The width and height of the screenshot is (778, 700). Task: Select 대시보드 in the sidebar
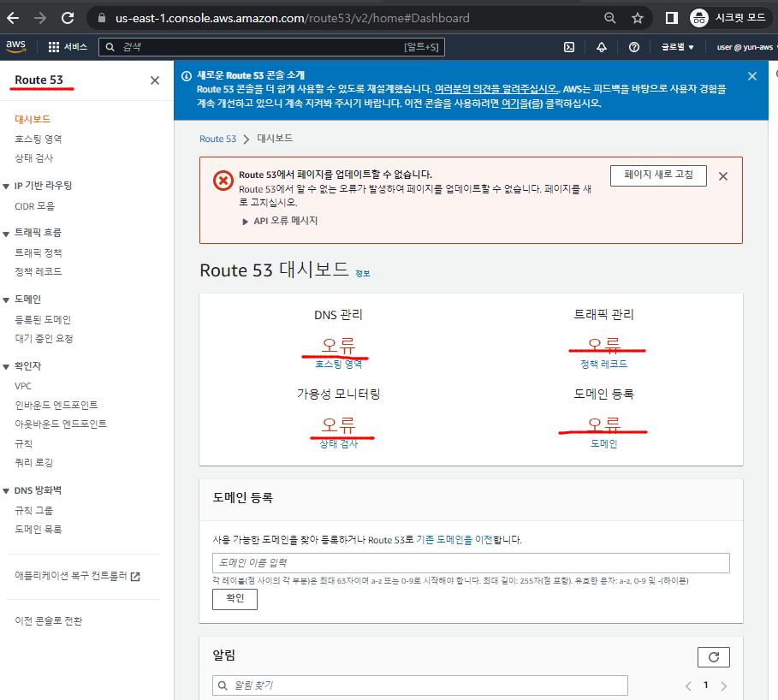point(33,119)
